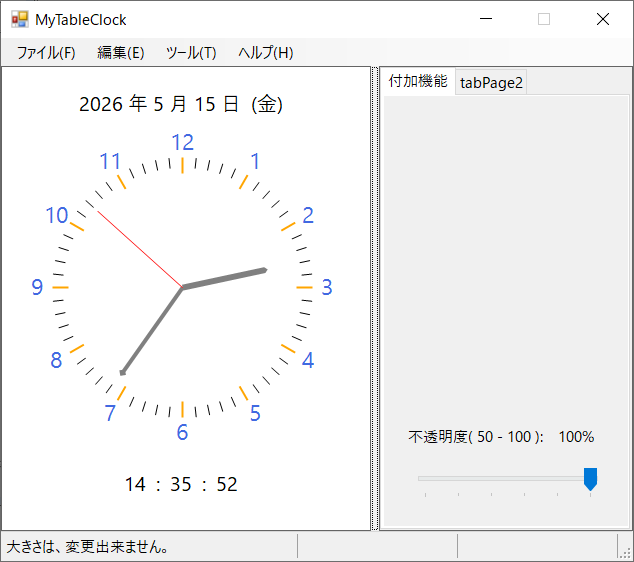The image size is (634, 562).
Task: Click the status message 大きさは、変更出来ません。
Action: coord(87,547)
